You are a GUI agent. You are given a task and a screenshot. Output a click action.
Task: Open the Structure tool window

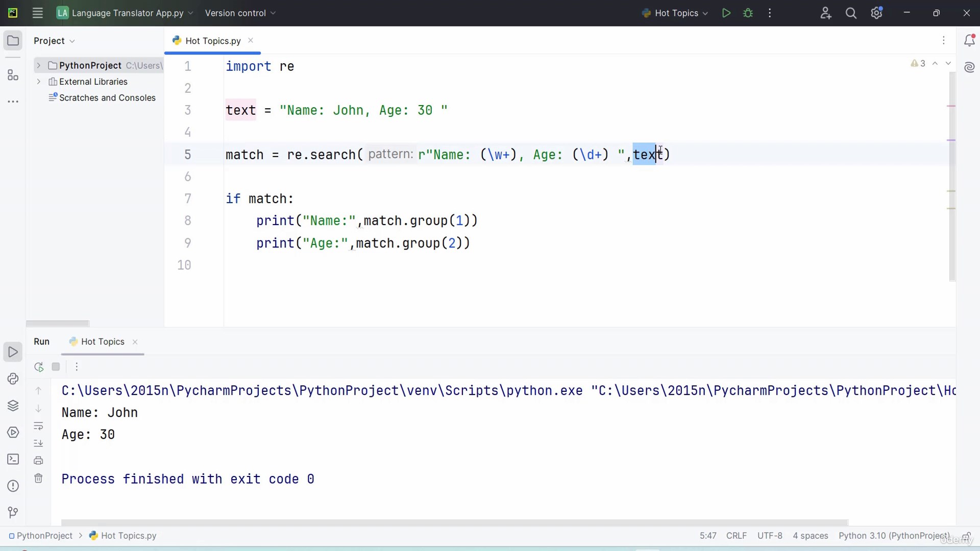pyautogui.click(x=13, y=76)
